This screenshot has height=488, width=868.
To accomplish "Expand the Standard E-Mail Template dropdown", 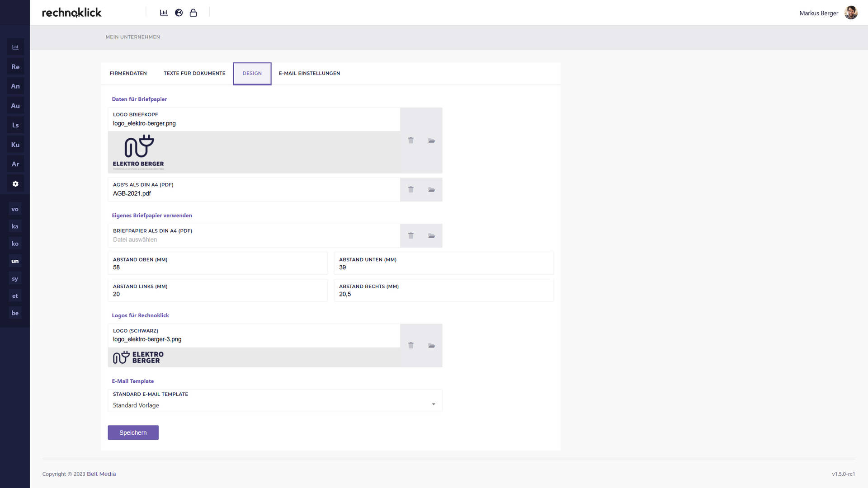I will [x=275, y=401].
